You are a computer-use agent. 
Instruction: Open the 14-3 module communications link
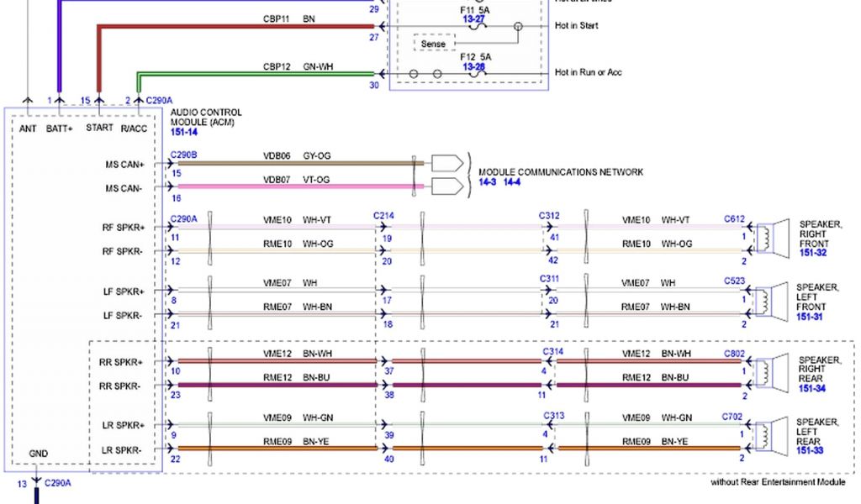click(x=487, y=182)
